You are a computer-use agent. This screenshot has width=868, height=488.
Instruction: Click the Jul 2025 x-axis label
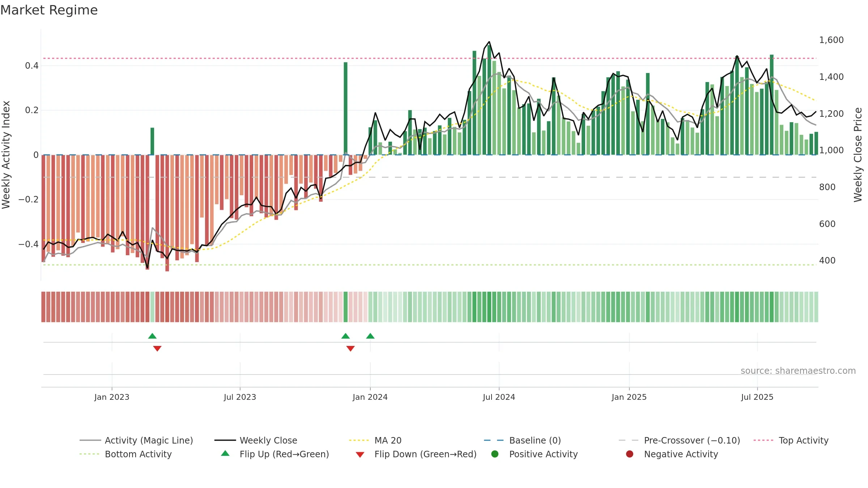coord(757,397)
